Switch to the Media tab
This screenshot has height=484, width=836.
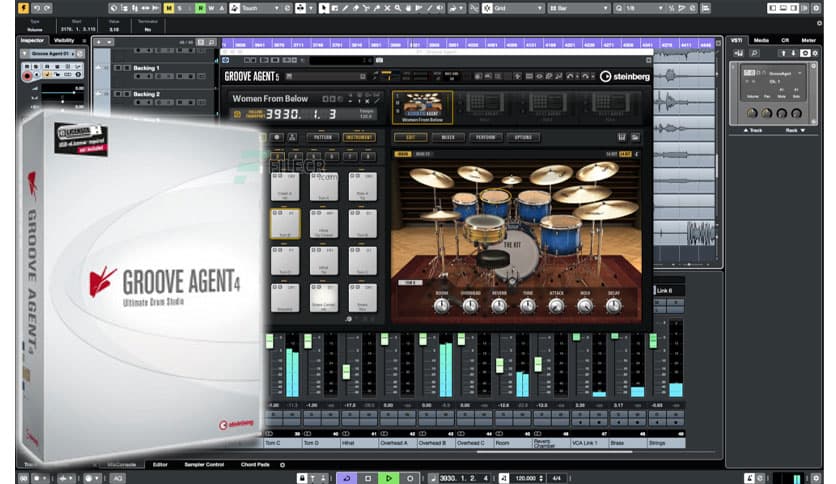pos(761,40)
